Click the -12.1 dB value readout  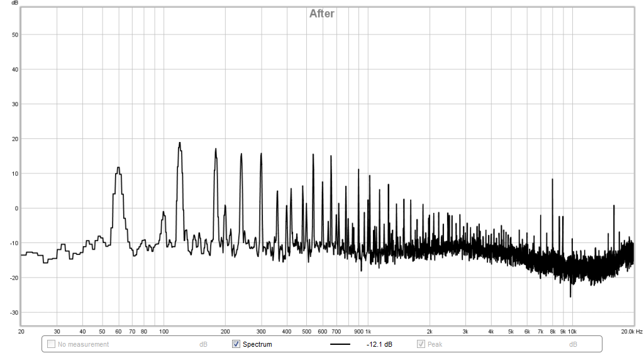point(379,344)
